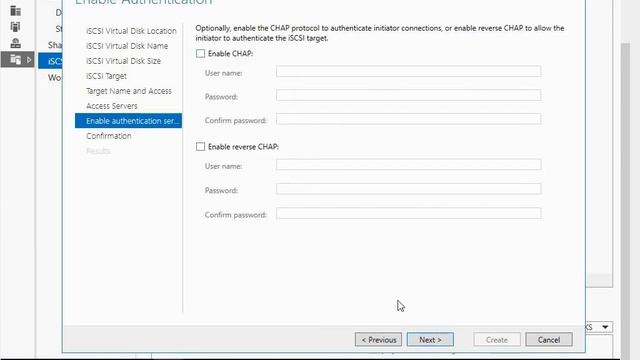Focus the reverse CHAP Password field
Image resolution: width=640 pixels, height=360 pixels.
pos(409,189)
